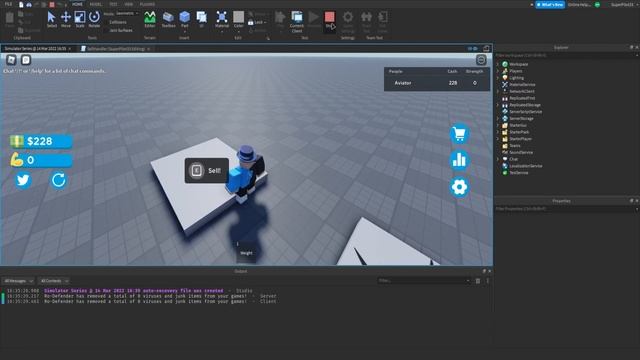Screen dimensions: 640x360
Task: Switch to the HOME ribbon tab
Action: (x=77, y=4)
